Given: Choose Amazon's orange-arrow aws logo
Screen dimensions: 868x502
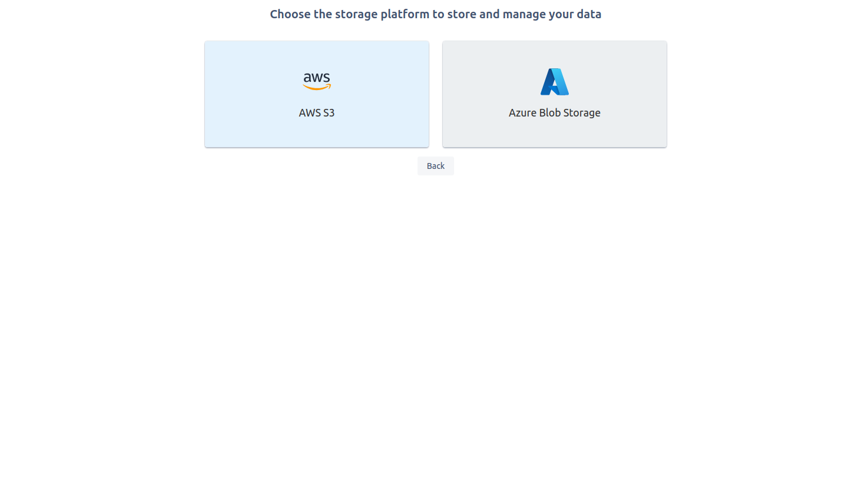Looking at the screenshot, I should (317, 81).
